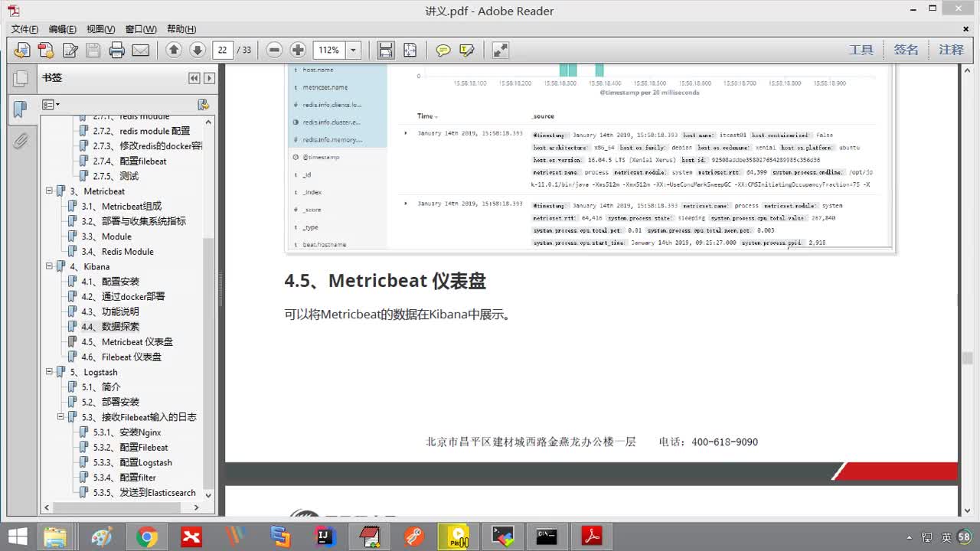
Task: Open the 注释 pane
Action: [x=951, y=50]
